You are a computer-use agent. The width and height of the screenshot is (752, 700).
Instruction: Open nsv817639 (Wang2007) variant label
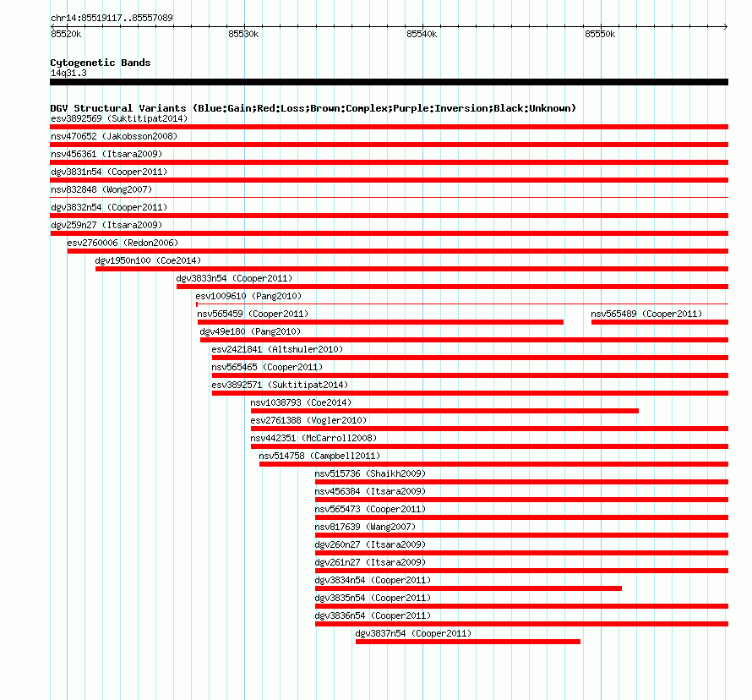pyautogui.click(x=365, y=527)
